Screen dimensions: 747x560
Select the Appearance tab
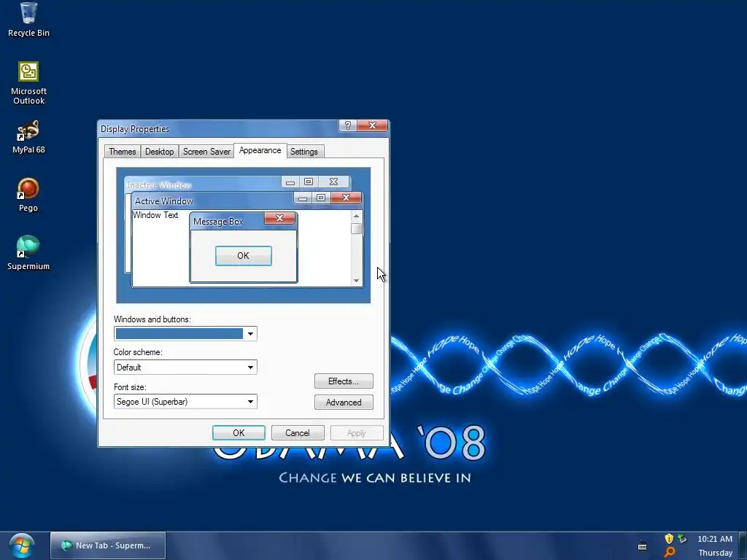tap(260, 150)
